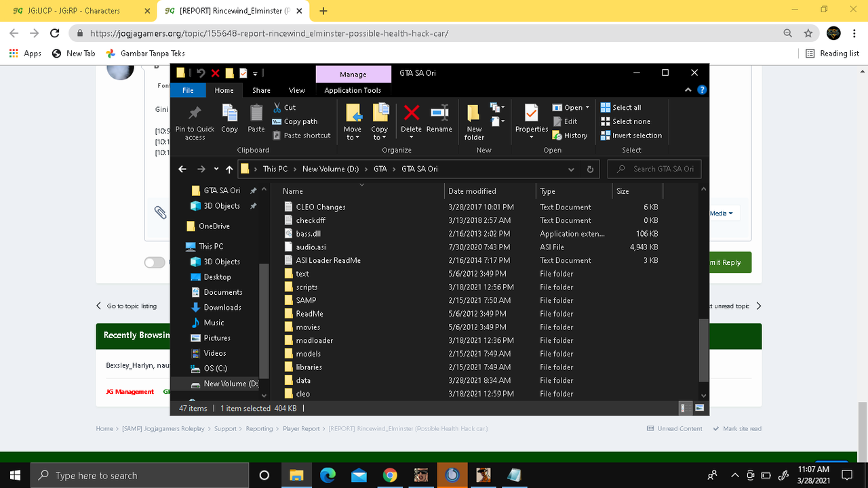Open Reading list in Chrome
This screenshot has width=868, height=488.
(x=833, y=53)
